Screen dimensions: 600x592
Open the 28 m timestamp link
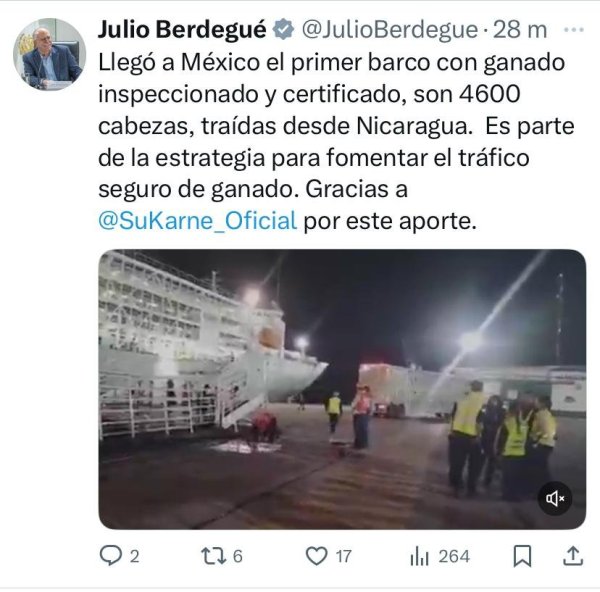coord(520,29)
